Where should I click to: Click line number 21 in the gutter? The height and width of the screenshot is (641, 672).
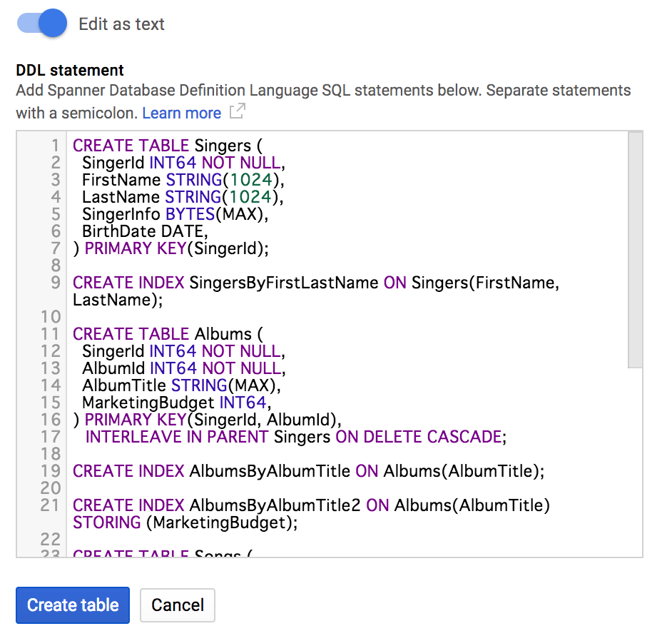pos(50,505)
